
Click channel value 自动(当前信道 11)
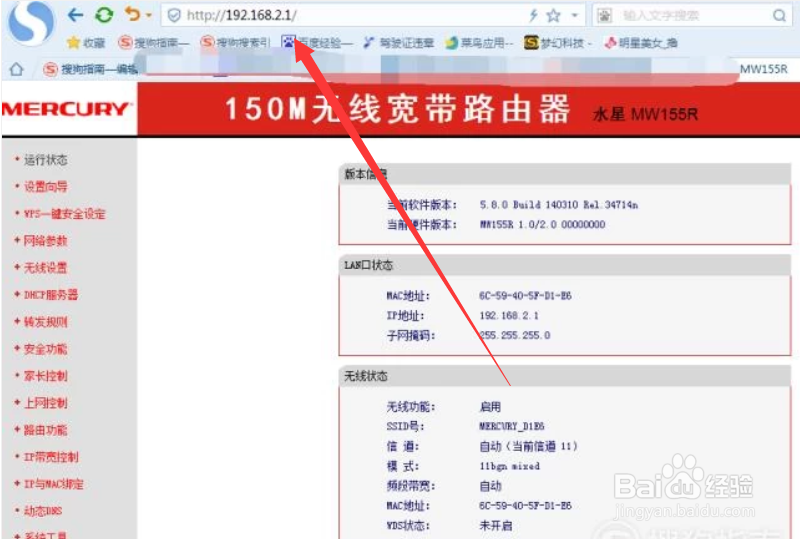(x=528, y=446)
